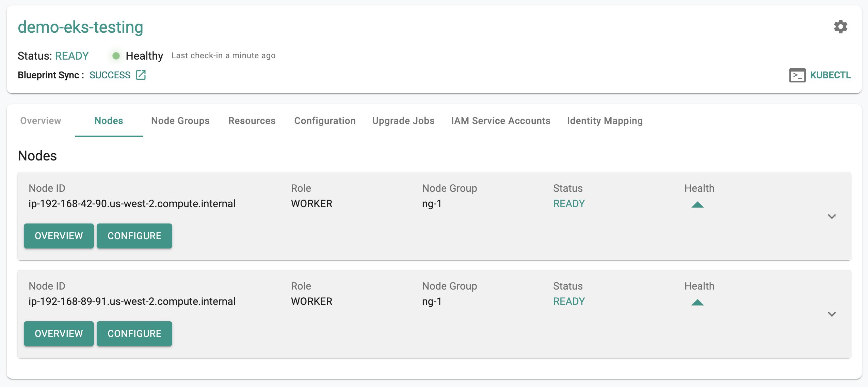Switch to the Overview tab
868x387 pixels.
(41, 121)
